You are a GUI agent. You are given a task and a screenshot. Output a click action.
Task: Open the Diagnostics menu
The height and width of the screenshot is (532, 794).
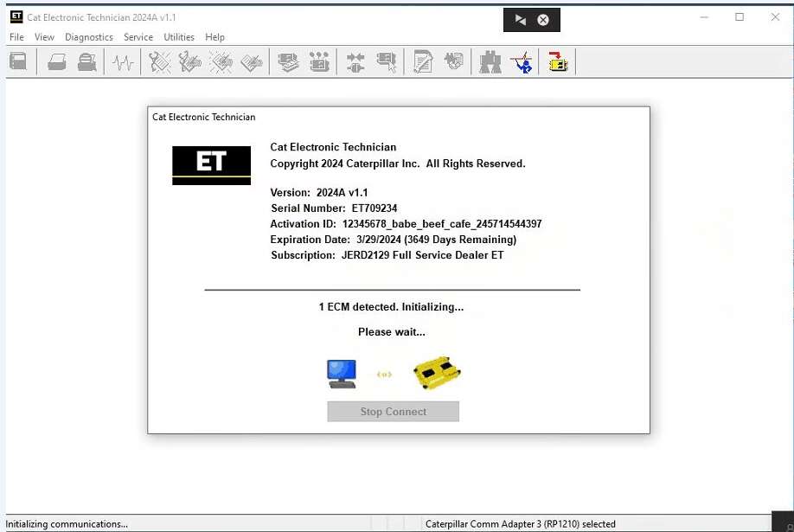pyautogui.click(x=89, y=37)
